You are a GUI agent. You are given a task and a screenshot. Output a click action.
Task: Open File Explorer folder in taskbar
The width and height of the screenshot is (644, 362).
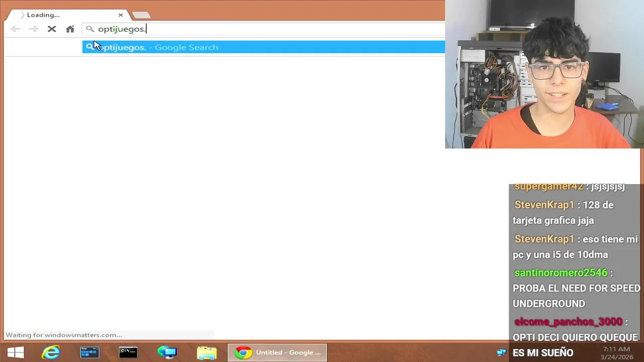(206, 352)
